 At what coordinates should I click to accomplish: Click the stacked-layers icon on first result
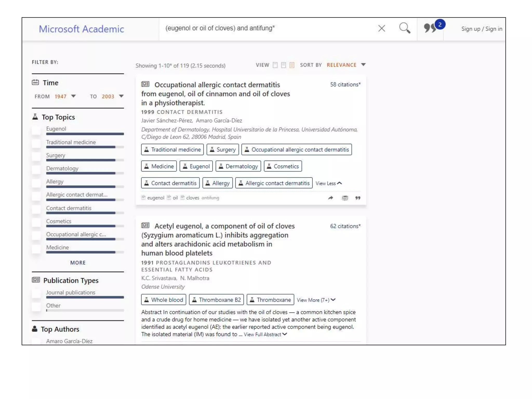(345, 198)
